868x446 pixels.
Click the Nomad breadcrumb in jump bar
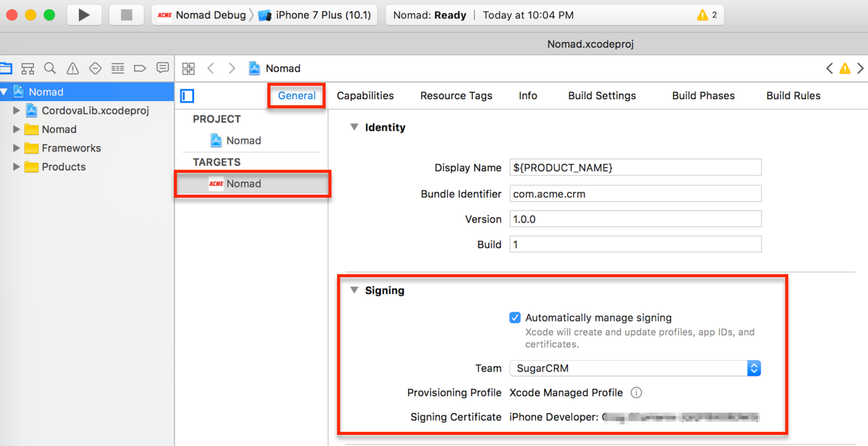(x=275, y=68)
